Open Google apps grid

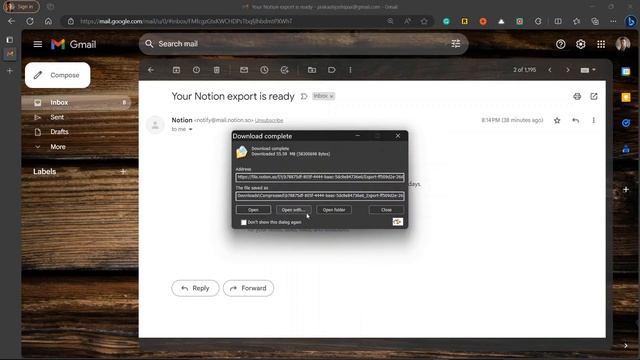tap(601, 44)
